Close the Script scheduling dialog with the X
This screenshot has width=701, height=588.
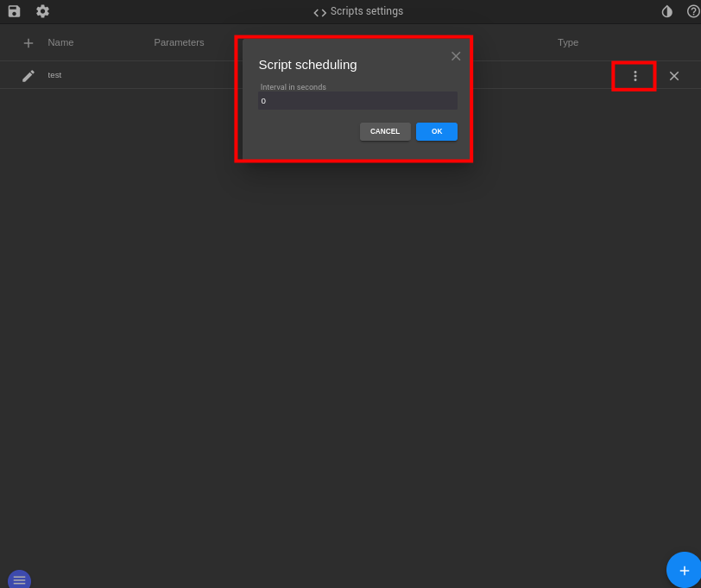(x=456, y=55)
